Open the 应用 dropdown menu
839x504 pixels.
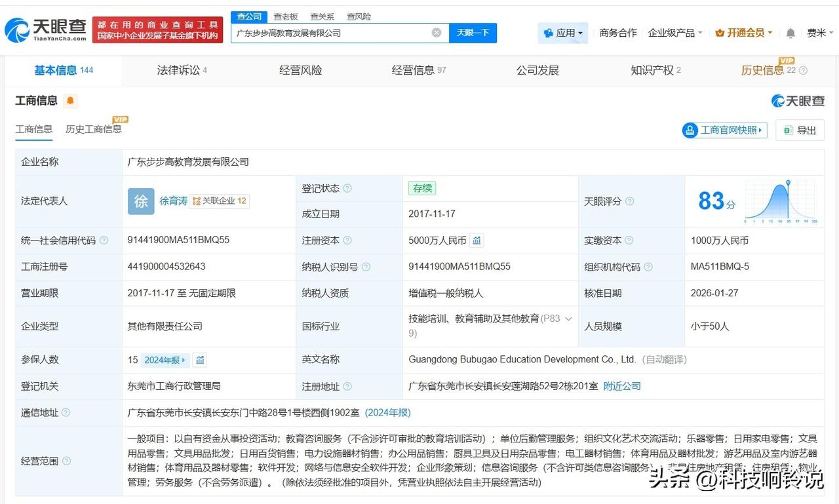tap(563, 33)
